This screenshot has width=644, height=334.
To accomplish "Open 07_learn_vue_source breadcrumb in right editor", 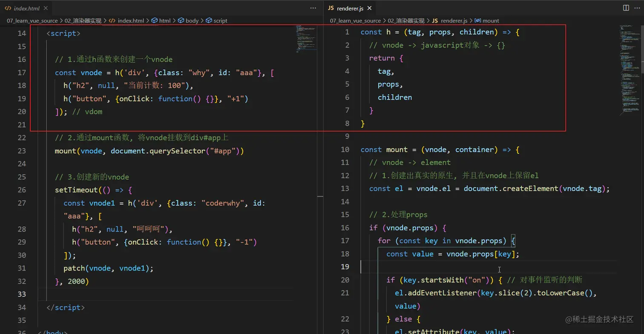I will 355,20.
